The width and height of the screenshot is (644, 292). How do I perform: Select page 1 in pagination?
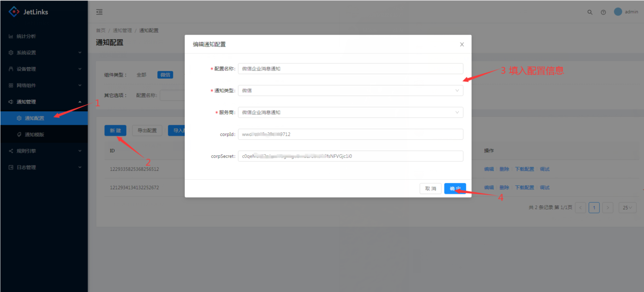(x=594, y=208)
